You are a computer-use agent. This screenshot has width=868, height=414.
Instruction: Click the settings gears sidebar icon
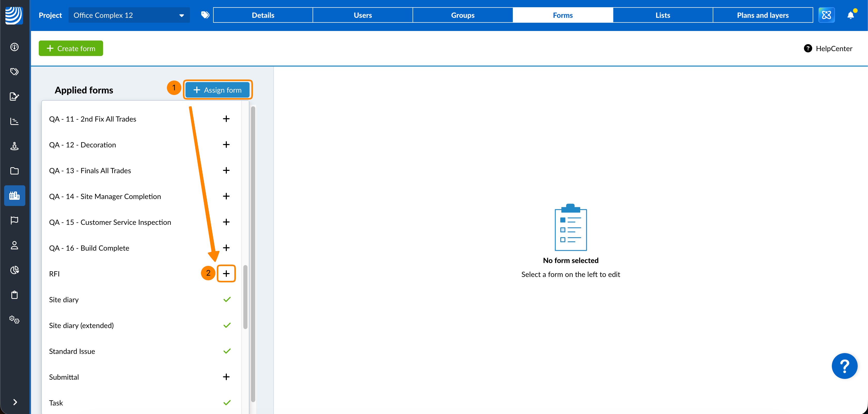(x=14, y=320)
